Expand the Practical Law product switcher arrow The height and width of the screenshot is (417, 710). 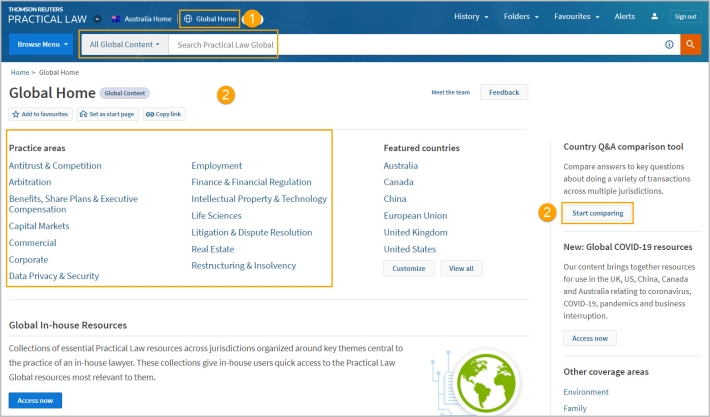pyautogui.click(x=97, y=19)
